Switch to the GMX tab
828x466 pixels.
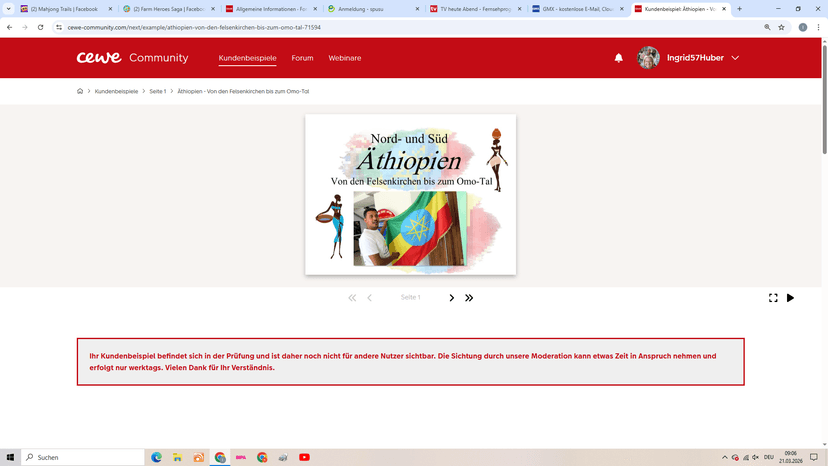(x=578, y=9)
